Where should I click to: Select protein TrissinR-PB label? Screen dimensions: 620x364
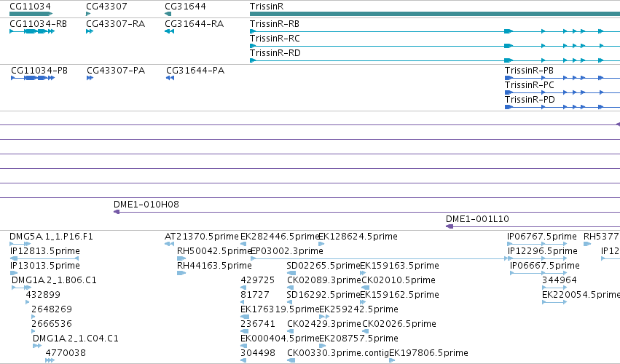(529, 71)
